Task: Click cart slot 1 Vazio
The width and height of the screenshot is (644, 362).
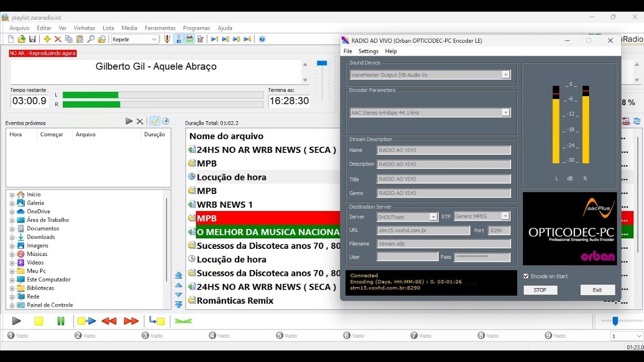Action: [18, 335]
